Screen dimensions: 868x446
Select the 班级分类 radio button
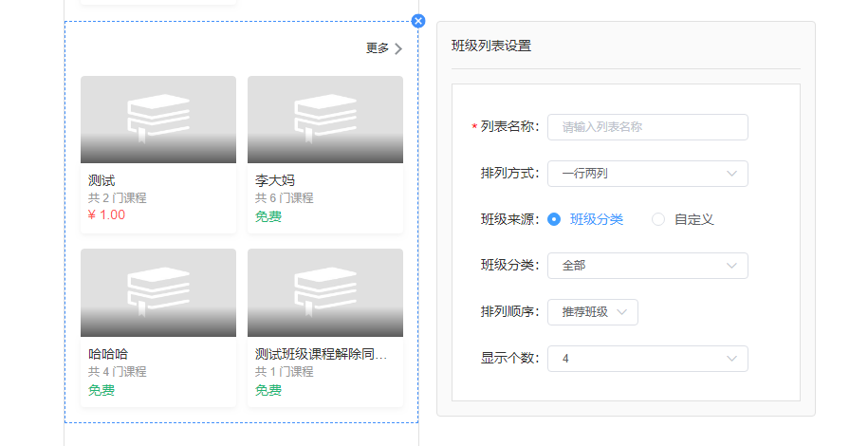(554, 219)
